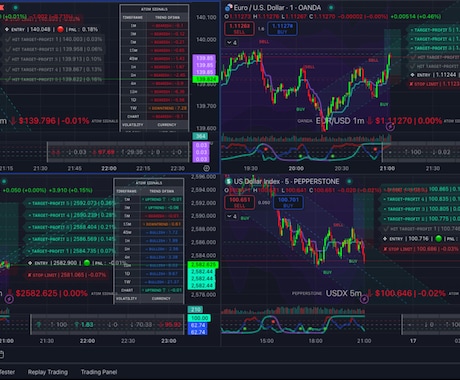Image resolution: width=460 pixels, height=380 pixels.
Task: Open the Trading Panel tab
Action: click(99, 372)
